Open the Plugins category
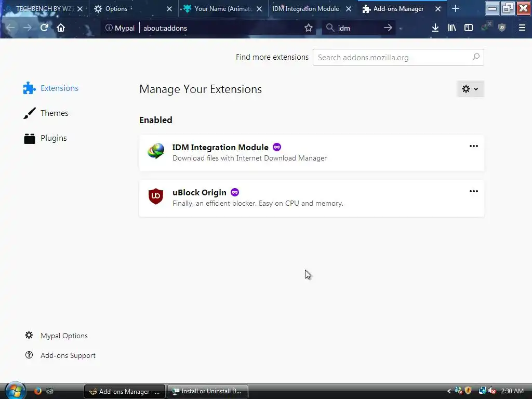Image resolution: width=532 pixels, height=399 pixels. tap(45, 138)
